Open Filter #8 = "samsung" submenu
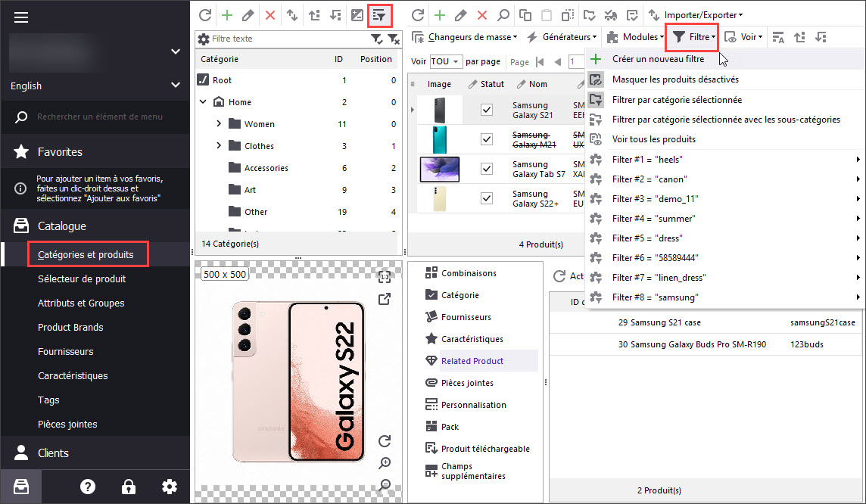This screenshot has width=866, height=504. 724,297
